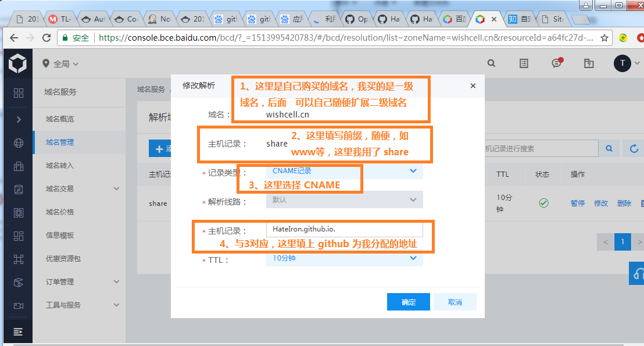This screenshot has height=346, width=644.
Task: Click the 确定 confirm button
Action: (x=408, y=301)
